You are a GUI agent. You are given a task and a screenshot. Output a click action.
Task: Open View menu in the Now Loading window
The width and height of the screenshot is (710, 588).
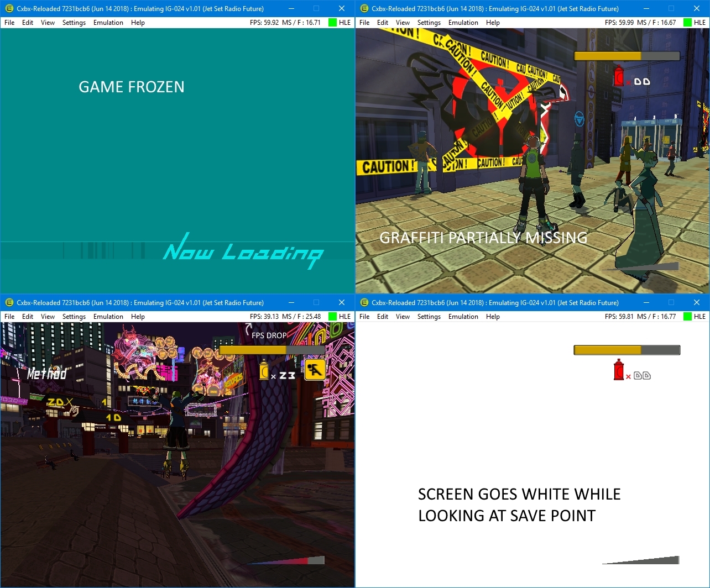[48, 23]
